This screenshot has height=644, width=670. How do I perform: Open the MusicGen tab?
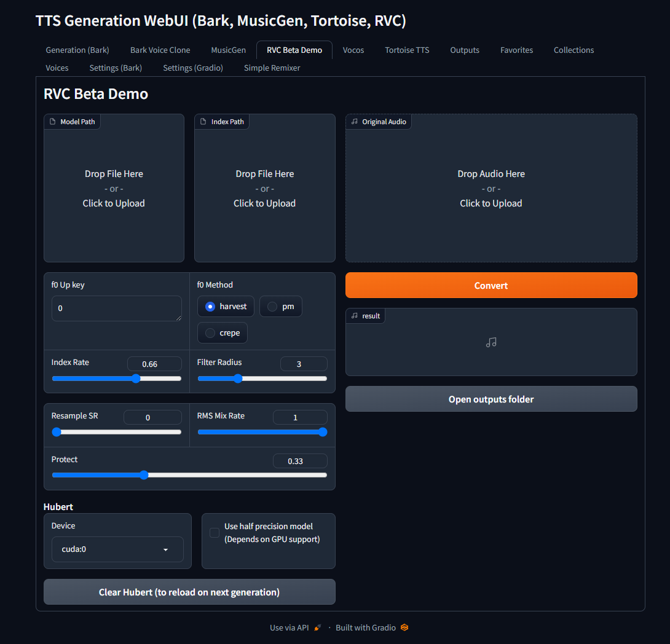click(x=228, y=50)
